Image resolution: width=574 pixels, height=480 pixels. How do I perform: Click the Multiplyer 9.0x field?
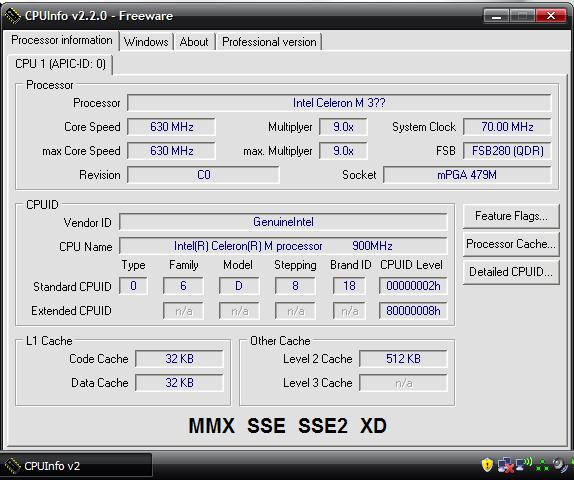click(343, 127)
